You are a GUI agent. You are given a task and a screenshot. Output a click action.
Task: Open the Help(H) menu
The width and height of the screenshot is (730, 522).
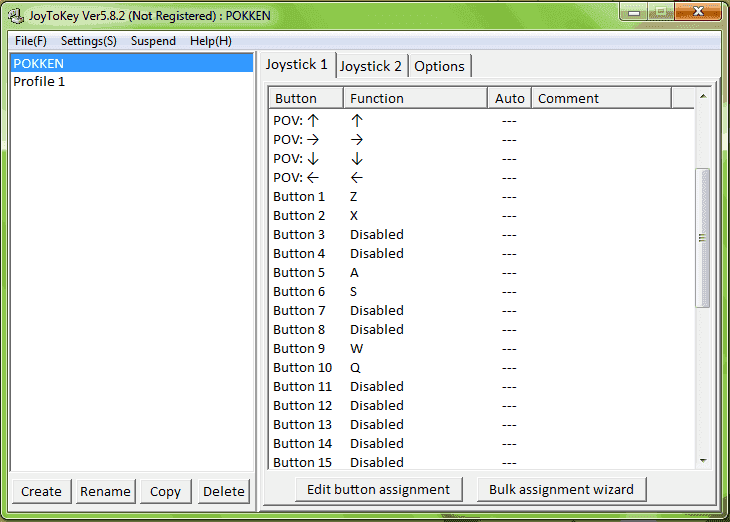pos(210,41)
